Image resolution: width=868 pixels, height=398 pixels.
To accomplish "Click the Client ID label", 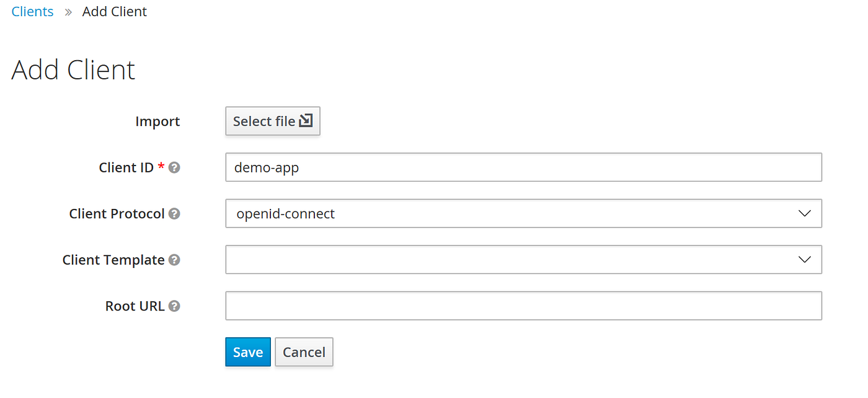I will pos(126,167).
